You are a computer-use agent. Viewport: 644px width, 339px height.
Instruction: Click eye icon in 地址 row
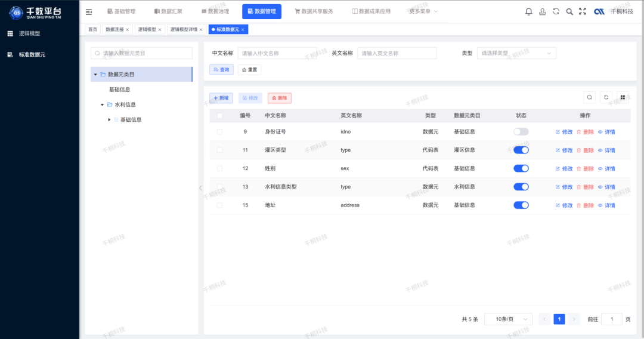(600, 205)
